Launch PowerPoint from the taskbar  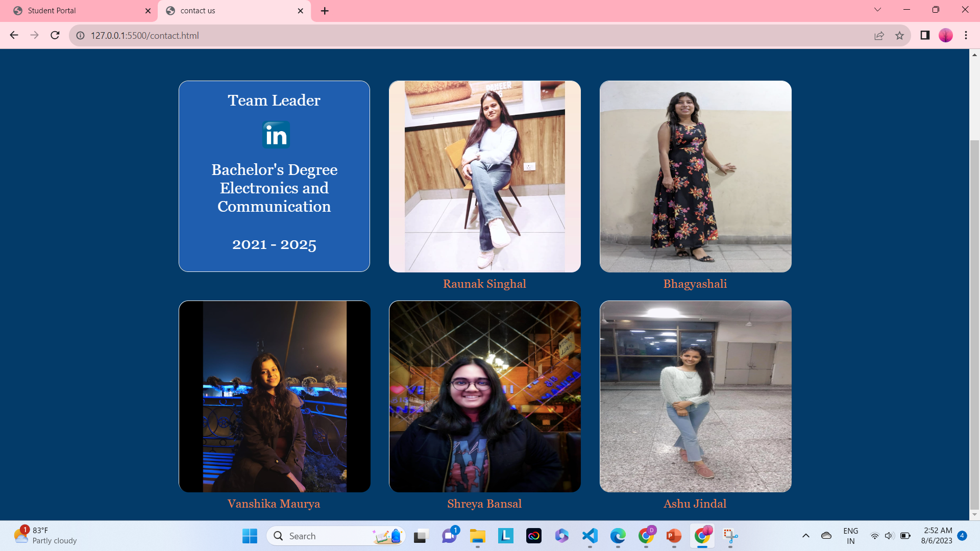(674, 536)
